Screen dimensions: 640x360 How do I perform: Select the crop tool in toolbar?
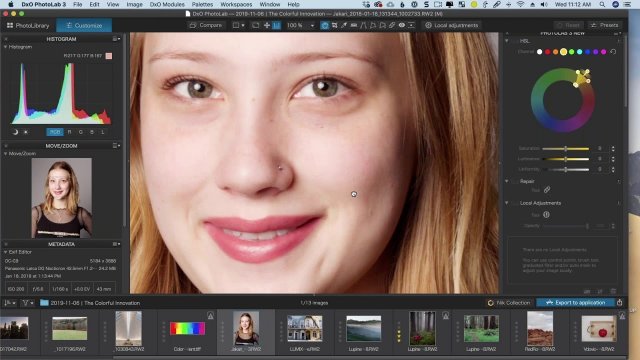coord(334,25)
